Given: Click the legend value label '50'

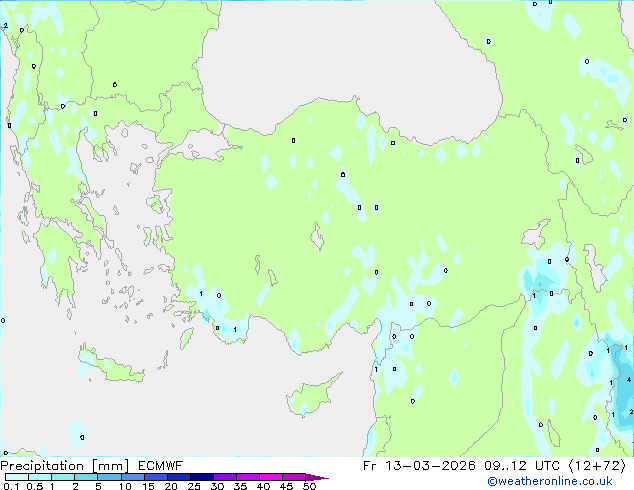Looking at the screenshot, I should point(310,486).
